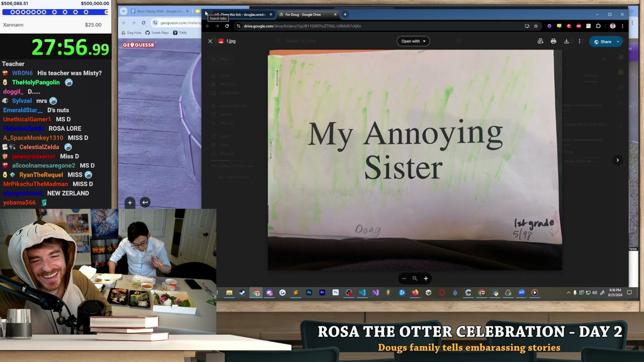Open the Chrome profile avatar
The width and height of the screenshot is (644, 362).
pyautogui.click(x=612, y=26)
